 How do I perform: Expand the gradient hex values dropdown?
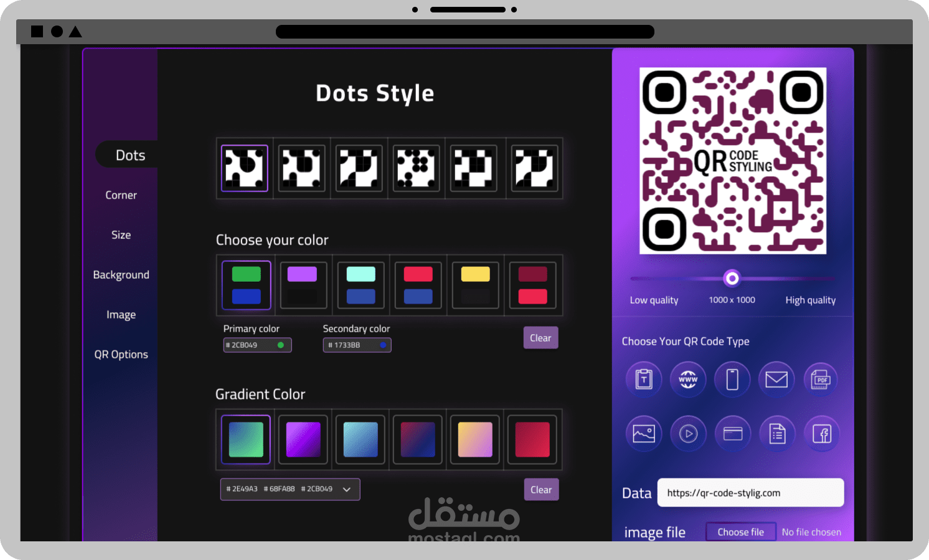(x=347, y=490)
